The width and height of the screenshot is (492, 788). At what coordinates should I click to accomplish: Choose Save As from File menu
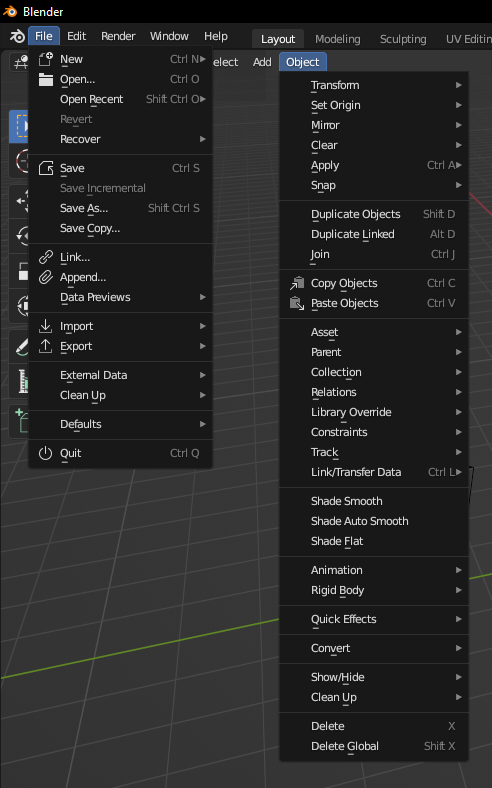point(121,208)
